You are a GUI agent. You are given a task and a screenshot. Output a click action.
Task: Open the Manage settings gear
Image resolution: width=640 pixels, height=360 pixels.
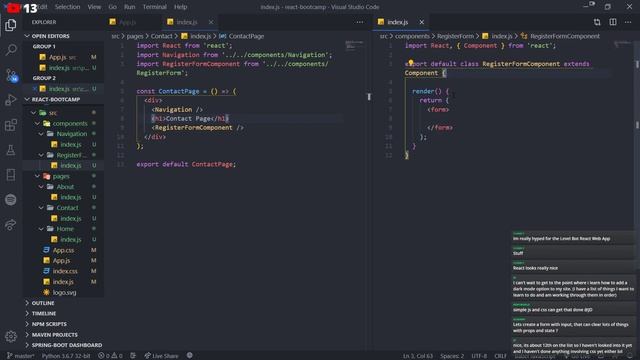pos(11,336)
